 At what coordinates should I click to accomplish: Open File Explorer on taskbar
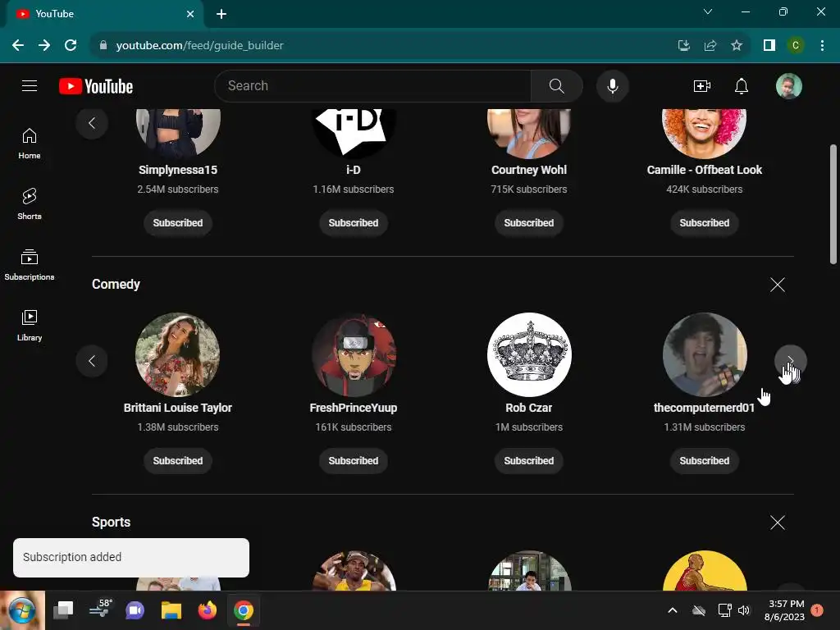tap(171, 610)
